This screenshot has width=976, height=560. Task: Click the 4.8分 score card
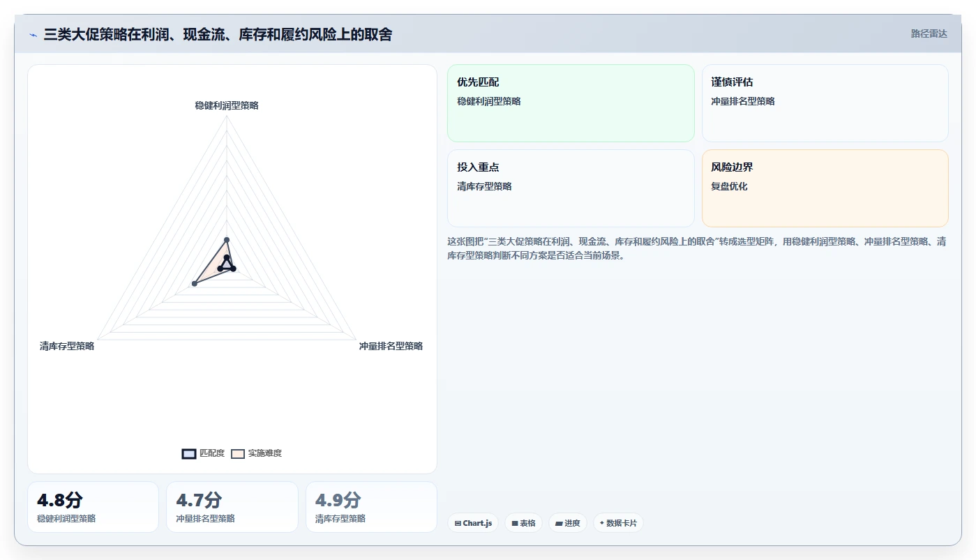click(93, 507)
